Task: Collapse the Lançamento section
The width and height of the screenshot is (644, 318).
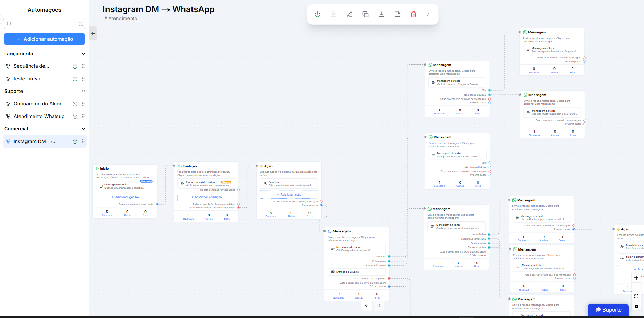Action: pyautogui.click(x=83, y=54)
